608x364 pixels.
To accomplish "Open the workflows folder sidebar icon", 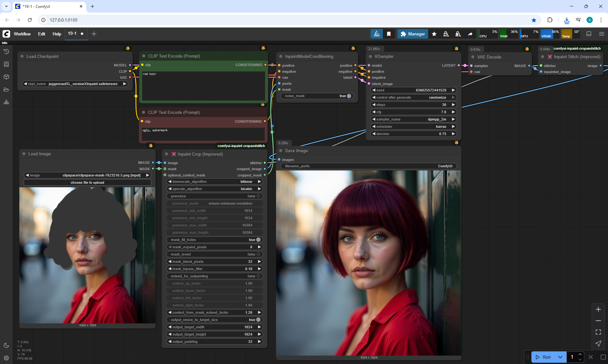I will point(6,89).
